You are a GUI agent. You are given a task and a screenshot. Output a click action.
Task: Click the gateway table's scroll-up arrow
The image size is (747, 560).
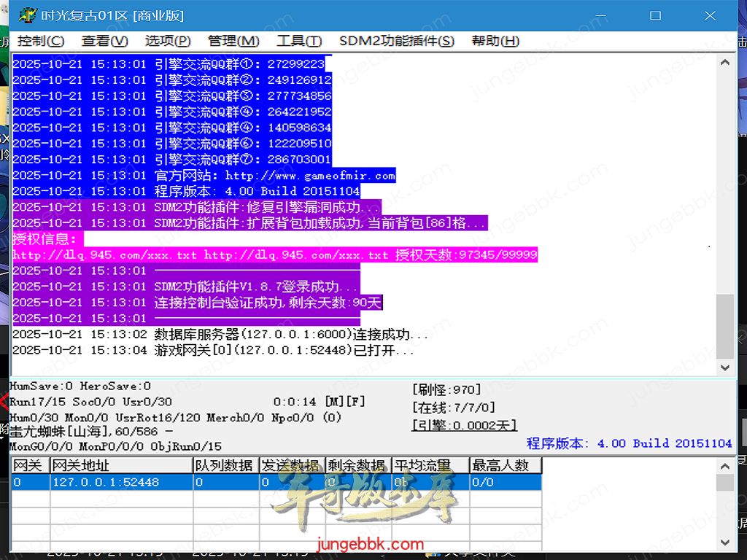pyautogui.click(x=724, y=466)
